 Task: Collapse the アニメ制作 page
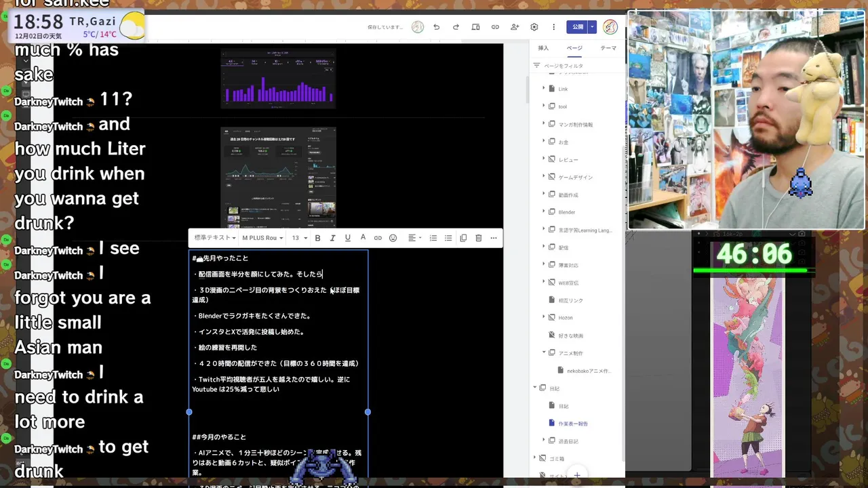click(x=543, y=352)
